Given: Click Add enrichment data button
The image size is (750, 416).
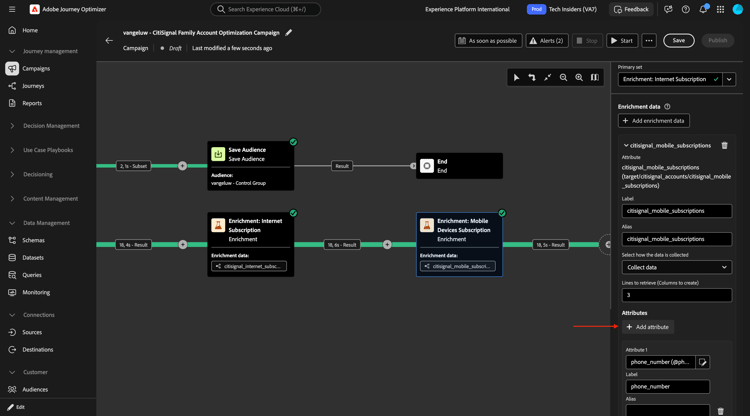Looking at the screenshot, I should [653, 120].
